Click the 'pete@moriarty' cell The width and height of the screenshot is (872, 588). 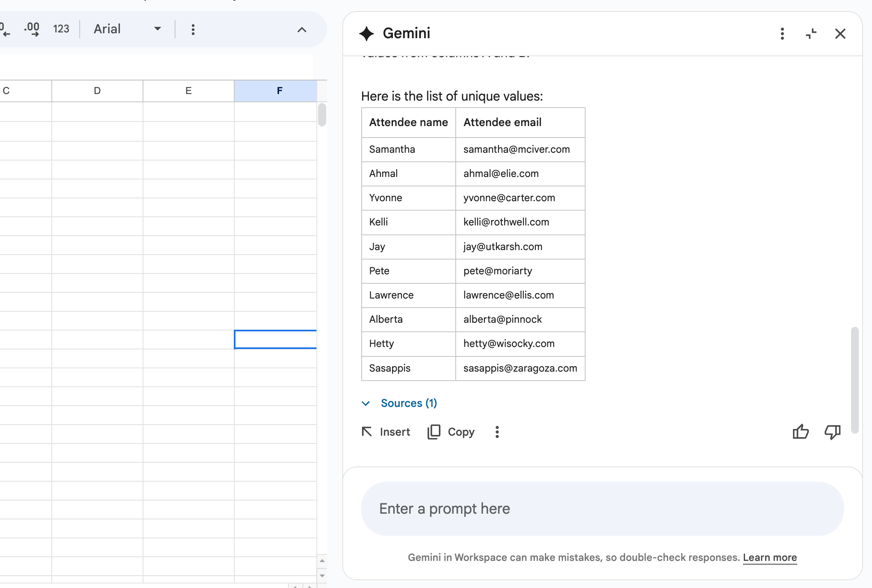(x=520, y=271)
